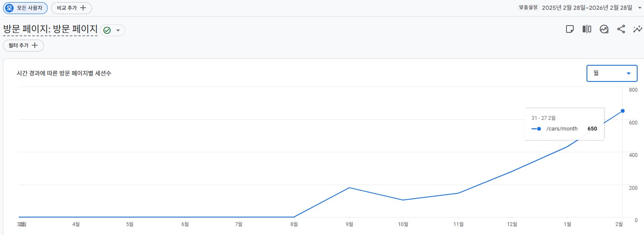The width and height of the screenshot is (644, 235).
Task: Click the line dip above 10월
Action: click(403, 200)
